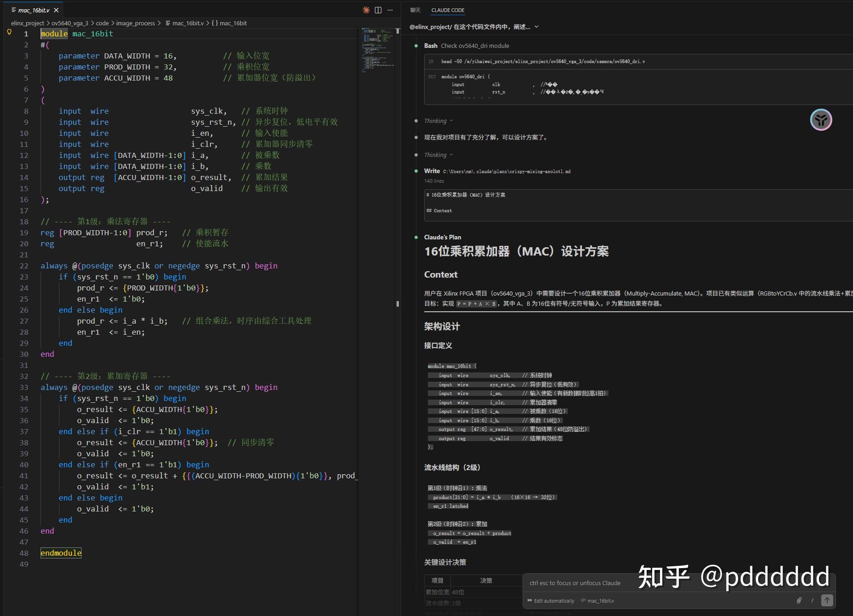Open Claude Code via the orange spark icon
This screenshot has width=853, height=616.
(366, 10)
